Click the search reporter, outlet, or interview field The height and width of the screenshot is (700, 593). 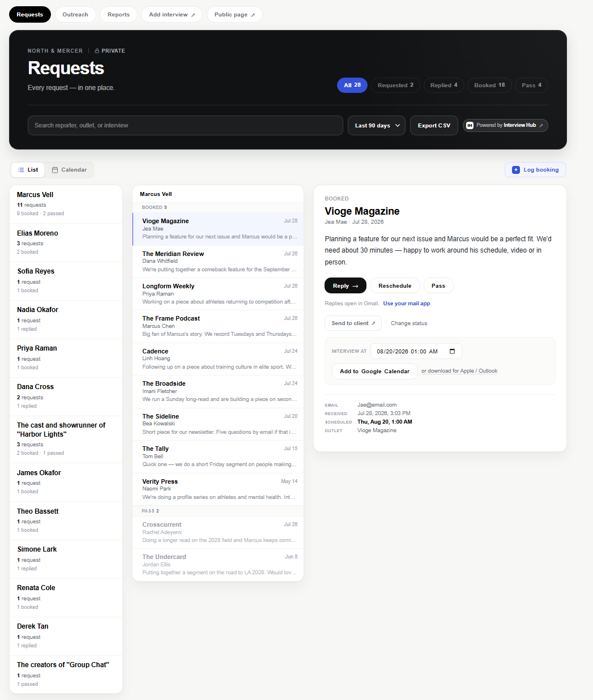[x=185, y=125]
